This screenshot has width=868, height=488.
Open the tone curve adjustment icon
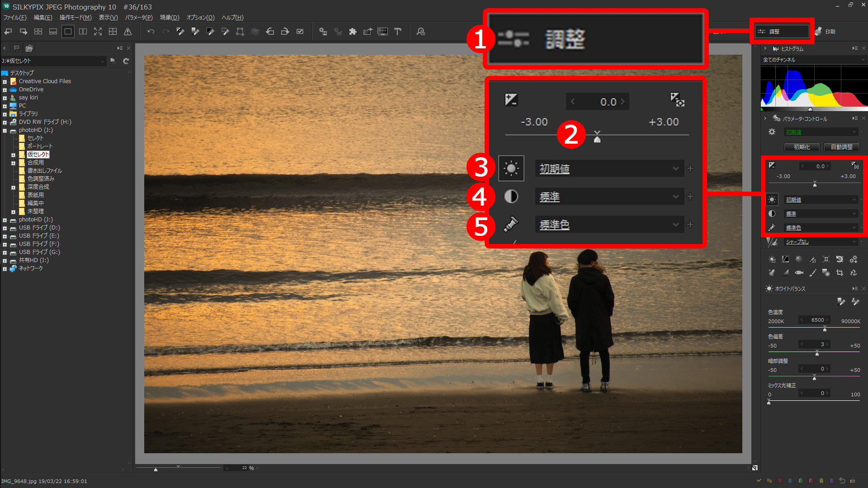[x=785, y=259]
